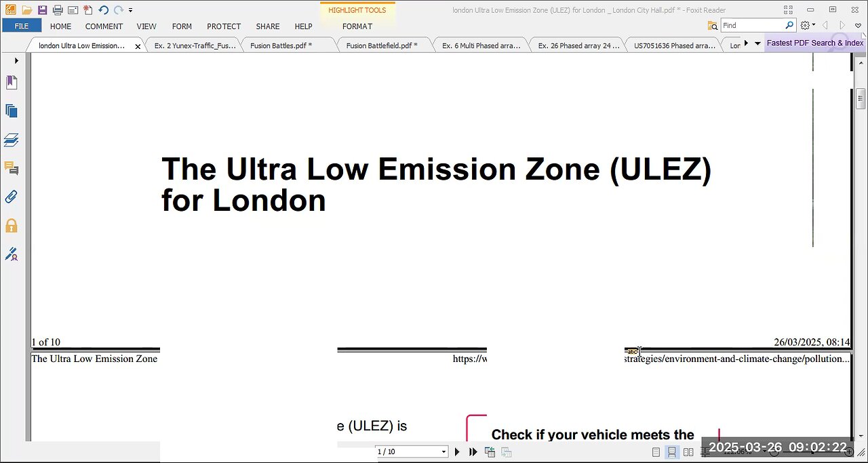Switch to the HELP ribbon tab

click(303, 26)
